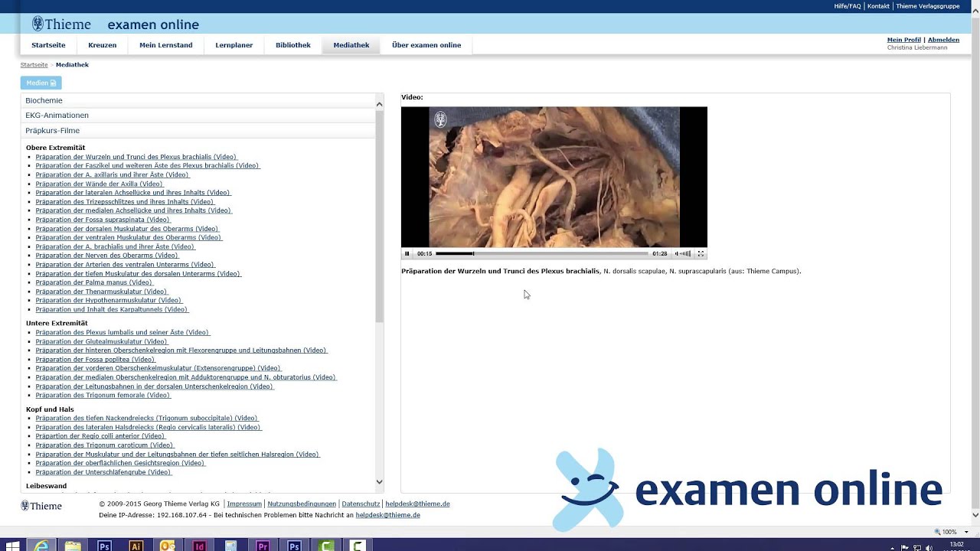Open Datenschutz footer link
Viewport: 980px width, 551px height.
coord(361,504)
